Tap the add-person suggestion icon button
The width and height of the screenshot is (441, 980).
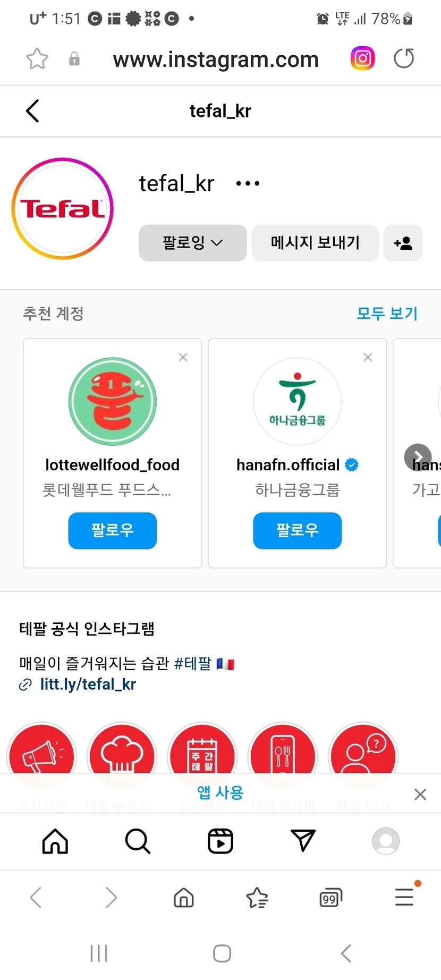coord(403,243)
